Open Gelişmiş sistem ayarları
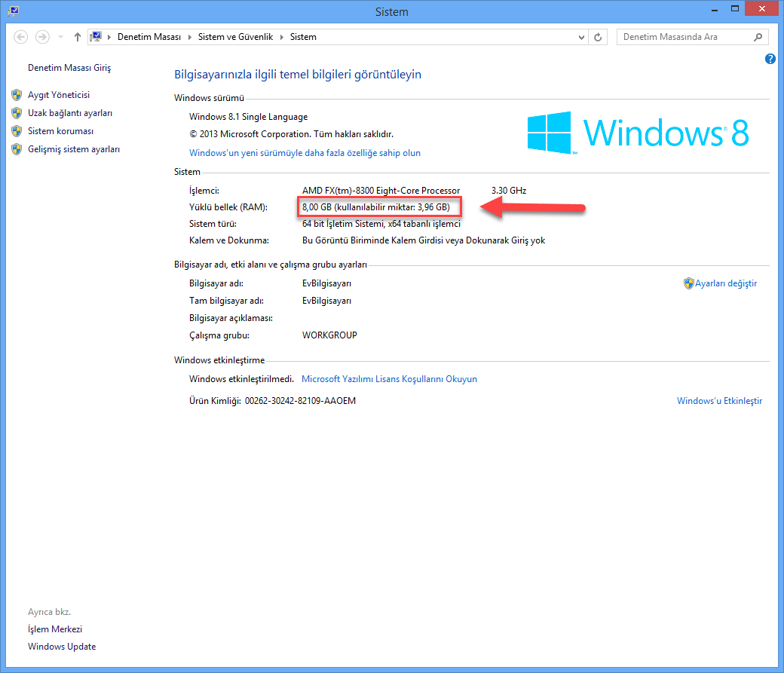 [x=74, y=149]
